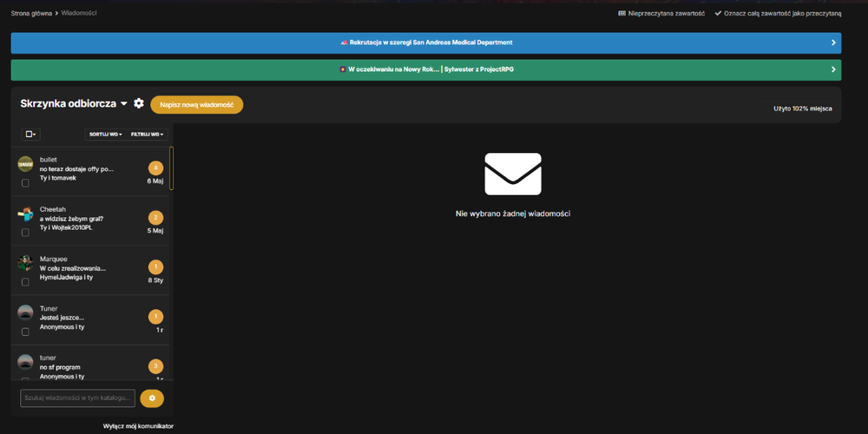
Task: Open the message 'no sf program'
Action: (60, 367)
